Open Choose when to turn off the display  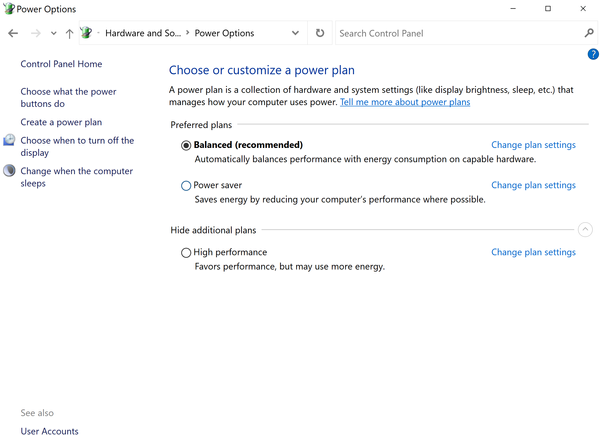point(77,147)
